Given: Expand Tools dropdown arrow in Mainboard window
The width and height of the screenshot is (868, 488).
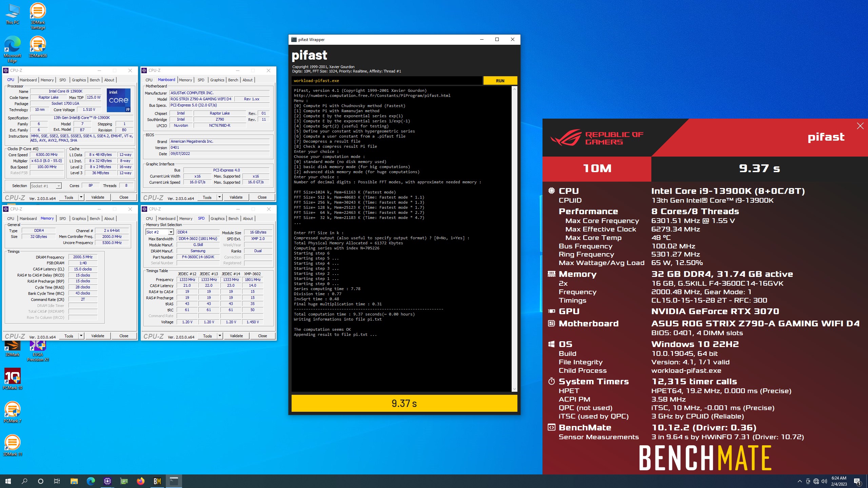Looking at the screenshot, I should tap(219, 197).
